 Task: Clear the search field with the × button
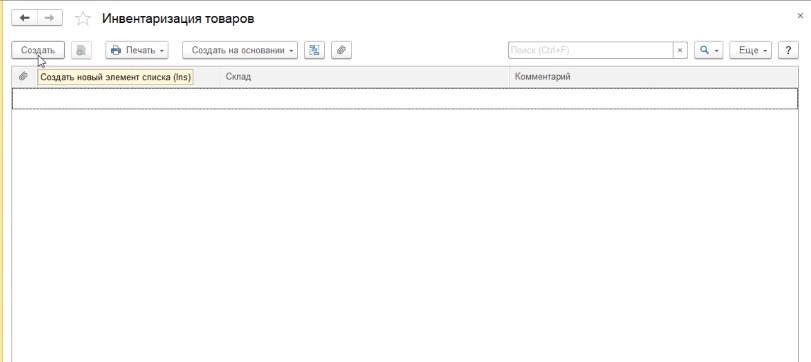point(680,50)
